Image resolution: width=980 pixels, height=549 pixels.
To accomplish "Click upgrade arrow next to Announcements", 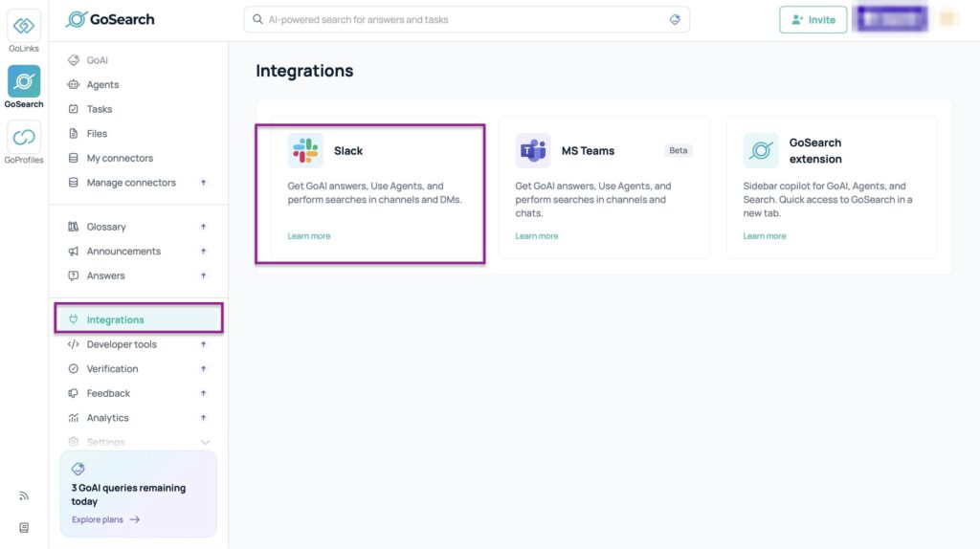I will [203, 252].
